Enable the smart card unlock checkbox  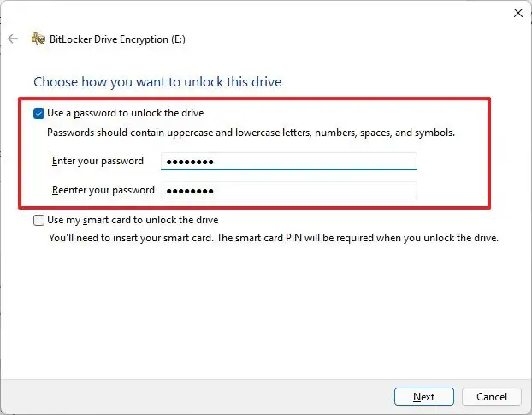[x=38, y=220]
